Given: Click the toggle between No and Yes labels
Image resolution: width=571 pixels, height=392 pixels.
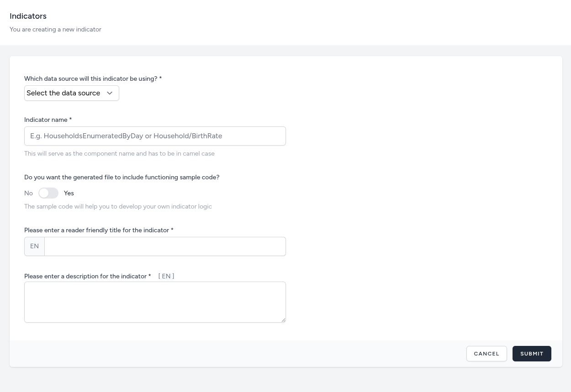Looking at the screenshot, I should click(x=48, y=193).
